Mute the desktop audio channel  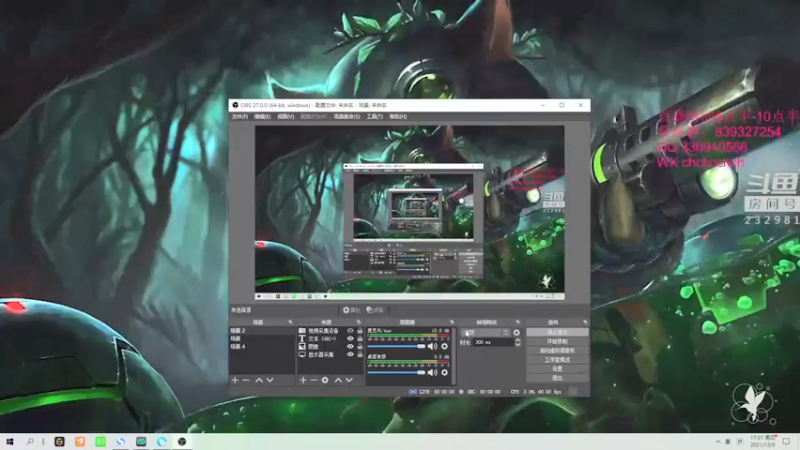(x=432, y=372)
